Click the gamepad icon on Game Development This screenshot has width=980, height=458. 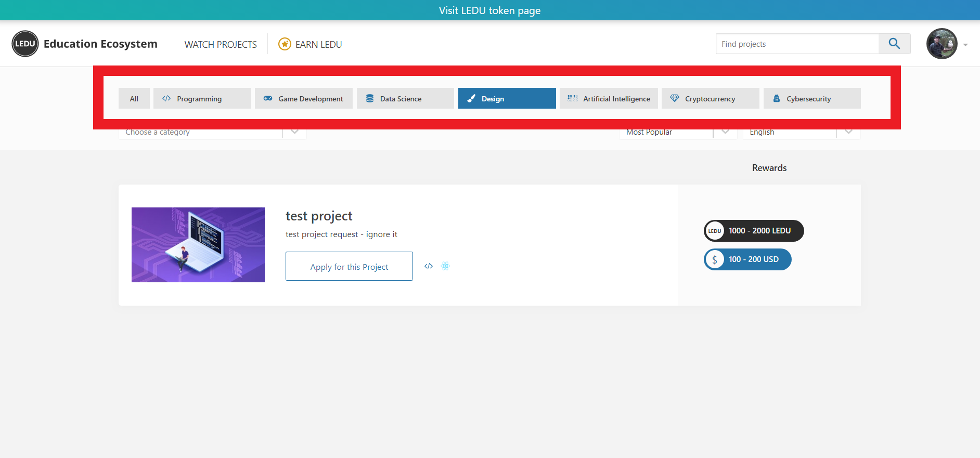tap(268, 98)
